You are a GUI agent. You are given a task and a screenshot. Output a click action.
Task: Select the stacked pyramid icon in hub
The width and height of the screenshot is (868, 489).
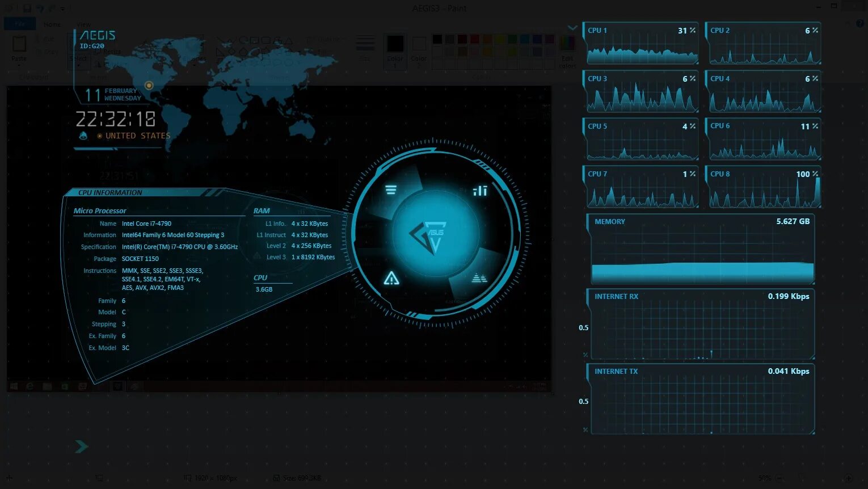tap(479, 278)
